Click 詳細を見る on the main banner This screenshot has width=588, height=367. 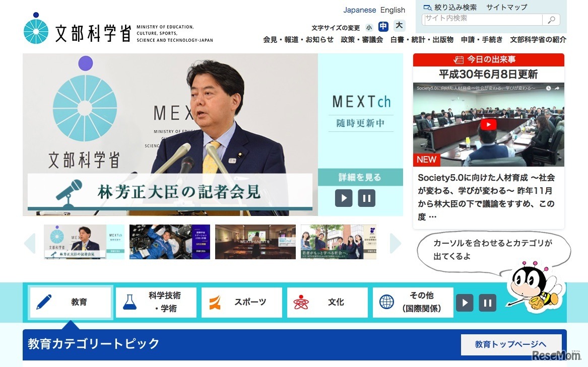click(x=360, y=177)
